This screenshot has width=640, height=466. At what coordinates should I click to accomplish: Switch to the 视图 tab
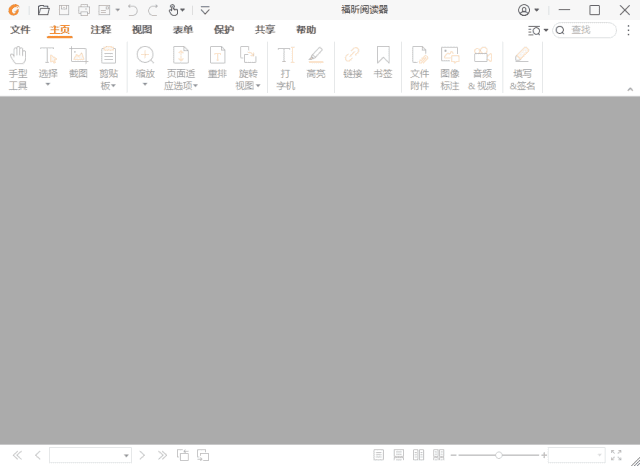(x=142, y=30)
